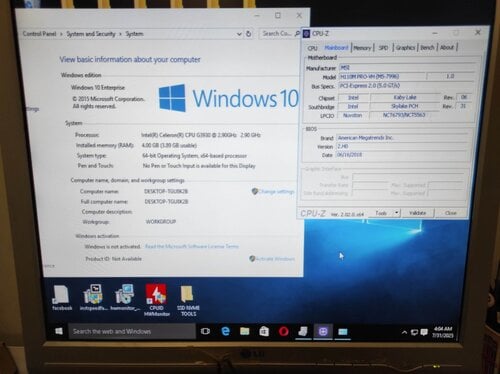
Task: Click the Change settings link
Action: point(273,191)
